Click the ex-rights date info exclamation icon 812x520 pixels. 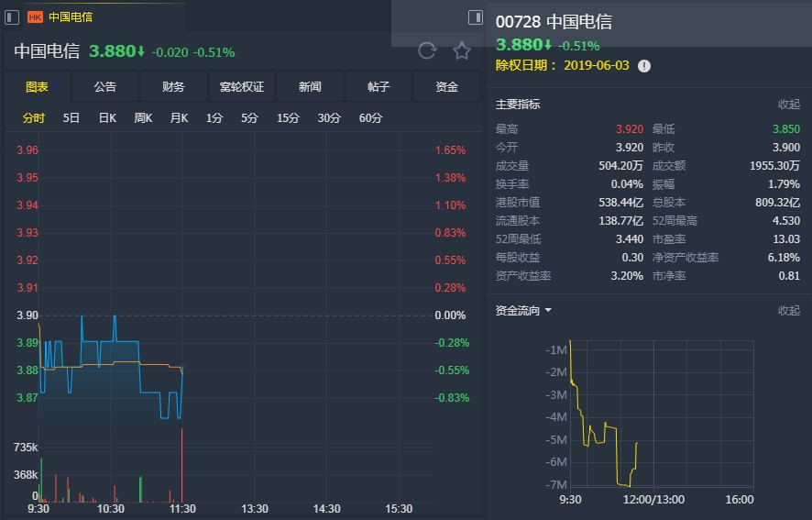pos(643,66)
